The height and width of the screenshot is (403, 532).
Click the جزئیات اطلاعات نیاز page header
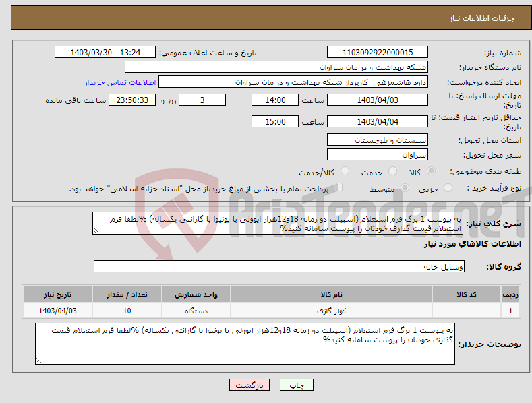(x=482, y=18)
